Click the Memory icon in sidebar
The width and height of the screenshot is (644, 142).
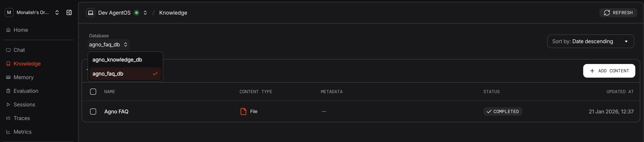tap(8, 77)
